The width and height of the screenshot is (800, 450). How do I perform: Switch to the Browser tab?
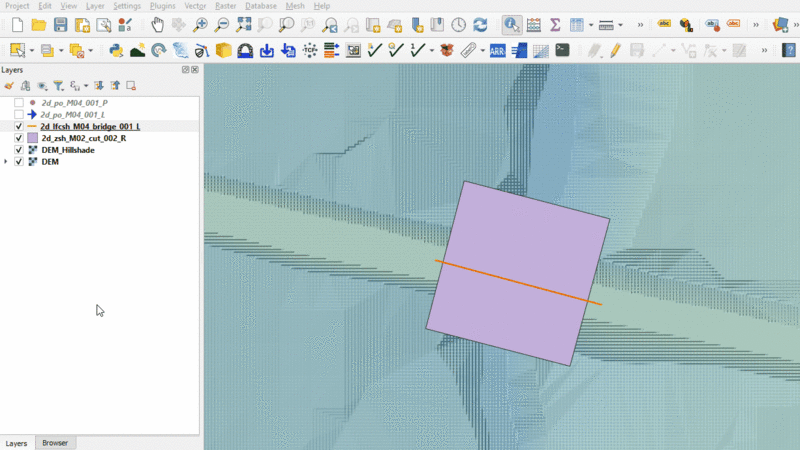pos(55,442)
